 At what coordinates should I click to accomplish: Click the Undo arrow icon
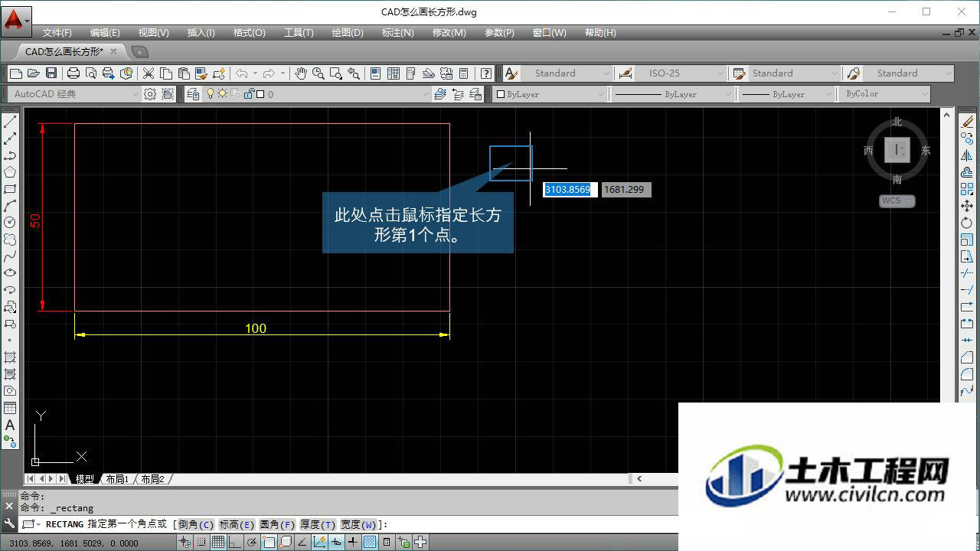point(242,73)
